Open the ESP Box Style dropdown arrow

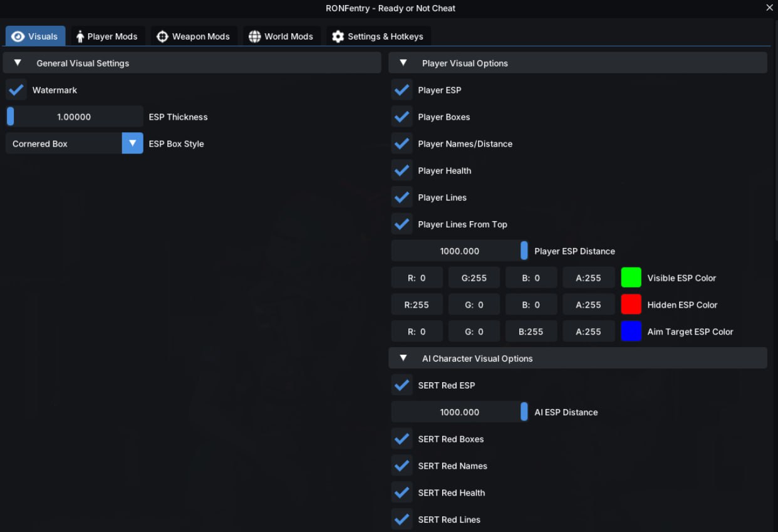click(x=132, y=143)
